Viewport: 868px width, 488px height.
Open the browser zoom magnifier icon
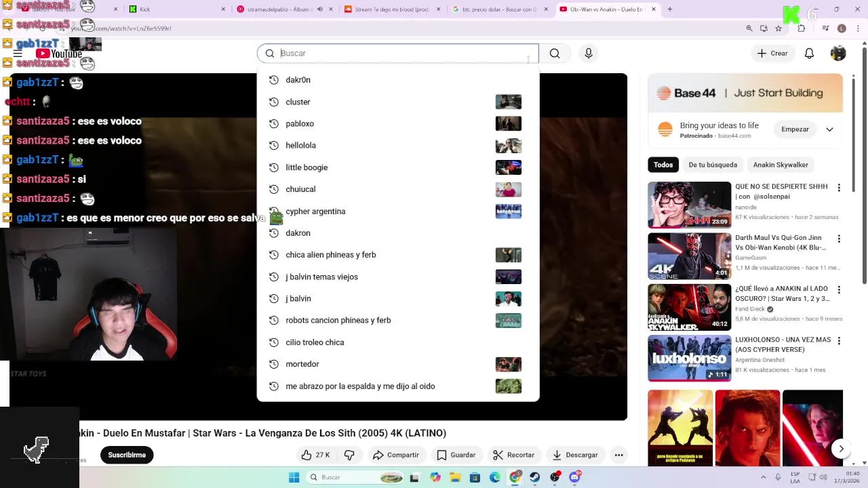click(749, 28)
